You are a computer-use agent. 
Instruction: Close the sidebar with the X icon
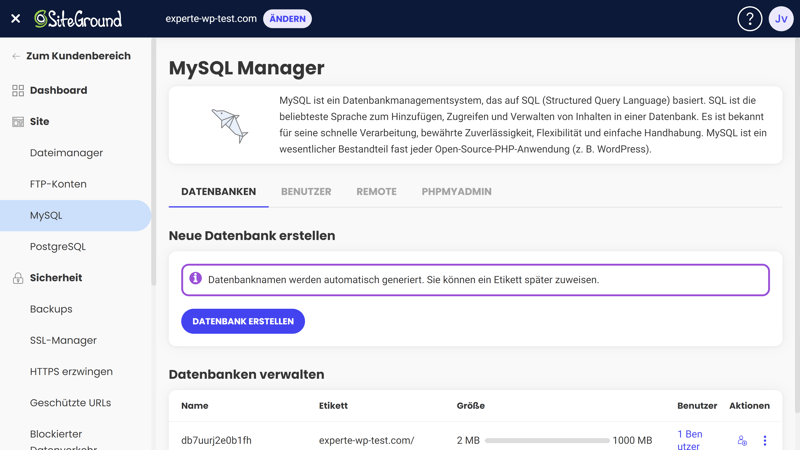click(x=15, y=18)
